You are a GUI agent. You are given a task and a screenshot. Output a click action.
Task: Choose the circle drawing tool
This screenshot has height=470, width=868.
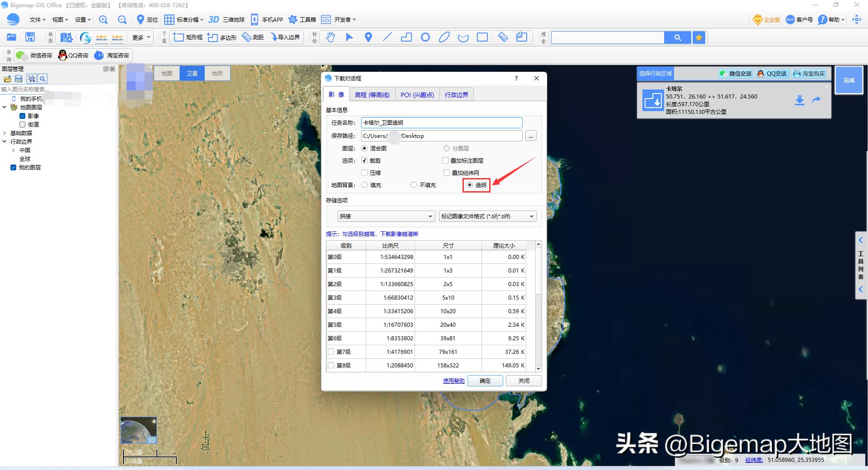click(425, 38)
